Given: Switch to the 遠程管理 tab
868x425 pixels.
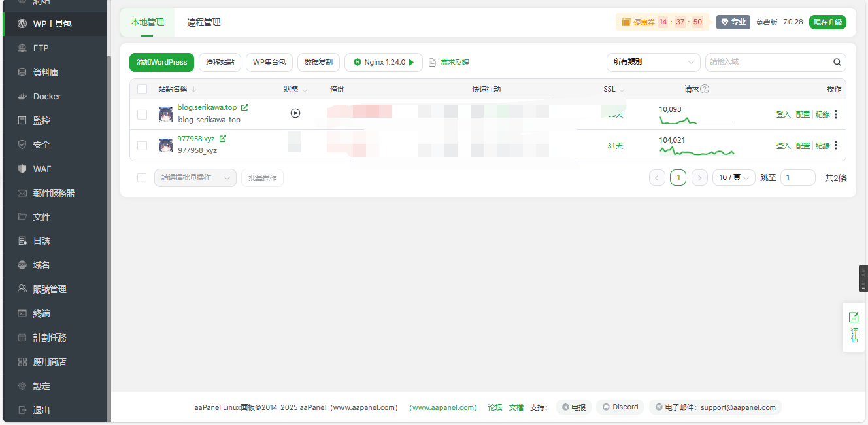Looking at the screenshot, I should [203, 23].
